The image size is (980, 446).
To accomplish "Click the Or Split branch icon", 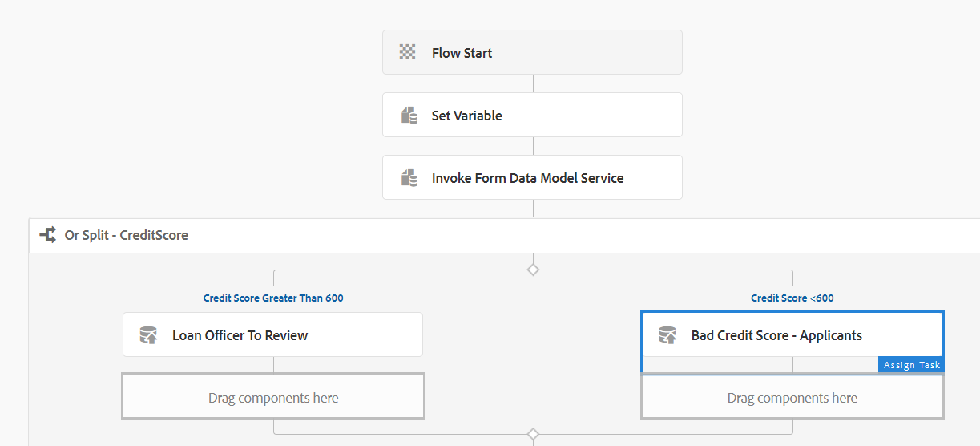I will coord(48,235).
